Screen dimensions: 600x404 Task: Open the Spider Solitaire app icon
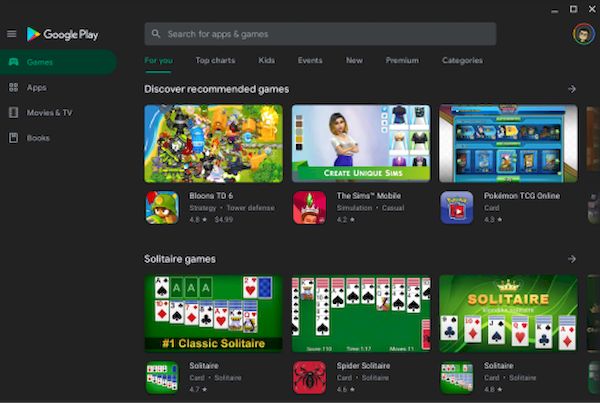pyautogui.click(x=310, y=378)
